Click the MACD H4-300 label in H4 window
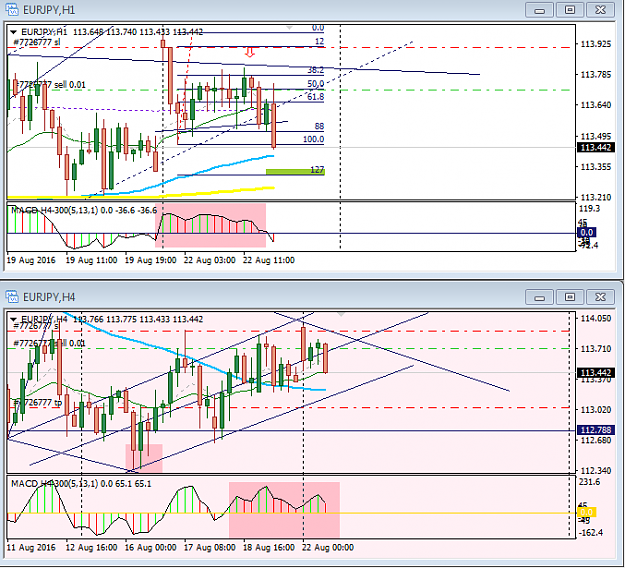This screenshot has width=625, height=568. tap(81, 484)
